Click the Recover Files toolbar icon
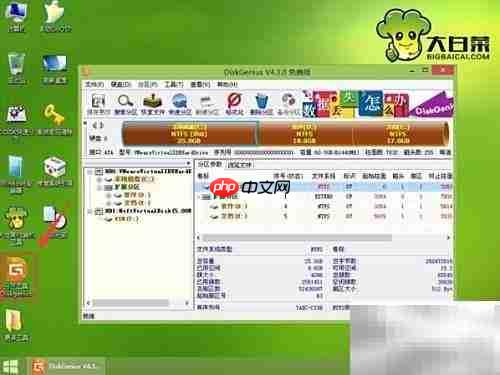The height and width of the screenshot is (375, 500). (153, 104)
